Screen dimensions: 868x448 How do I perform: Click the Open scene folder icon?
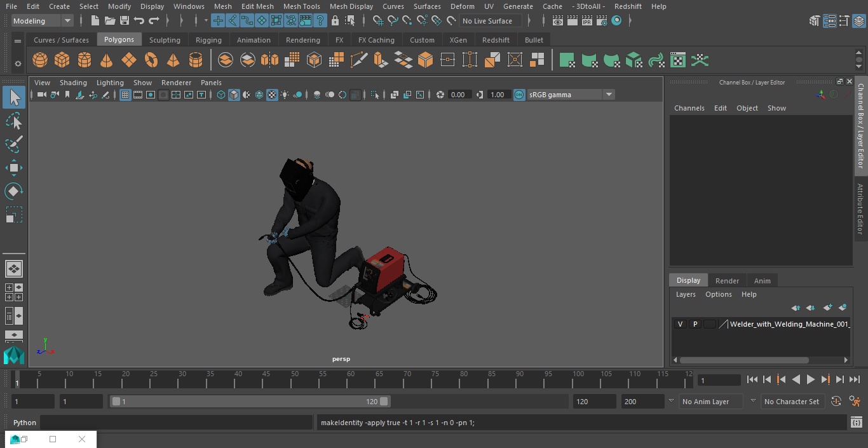click(x=110, y=21)
